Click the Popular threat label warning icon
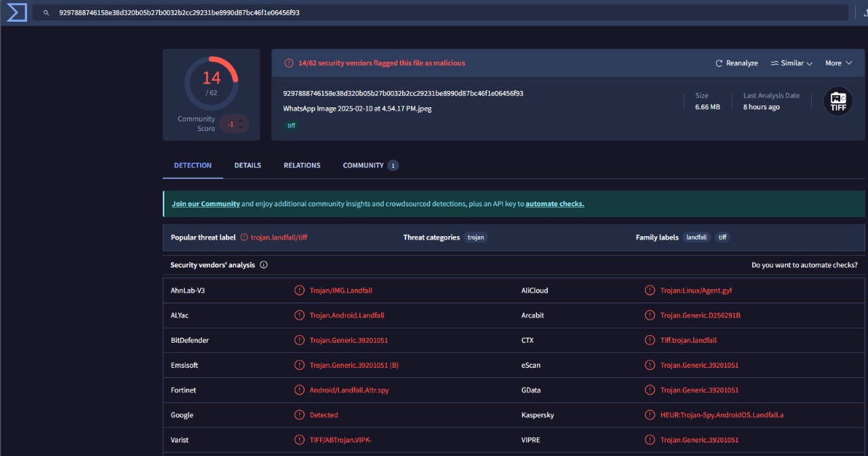The height and width of the screenshot is (456, 868). coord(244,237)
